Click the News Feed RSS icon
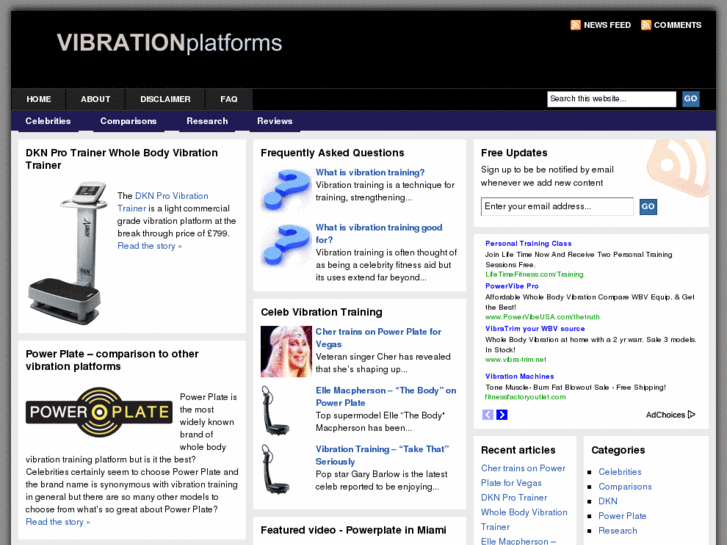The height and width of the screenshot is (545, 727). (575, 25)
